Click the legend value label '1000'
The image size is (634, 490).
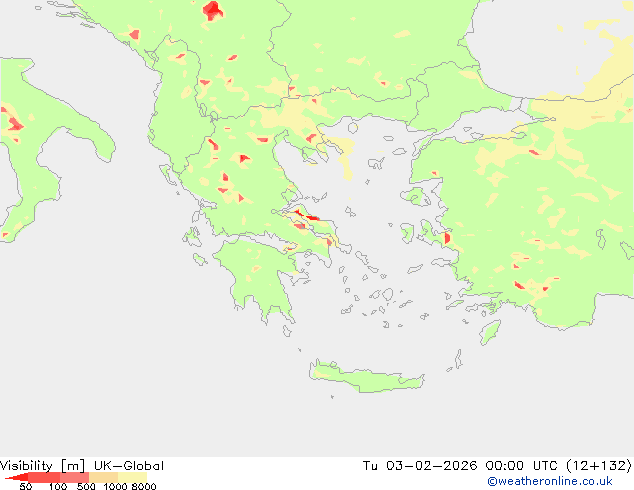[116, 486]
